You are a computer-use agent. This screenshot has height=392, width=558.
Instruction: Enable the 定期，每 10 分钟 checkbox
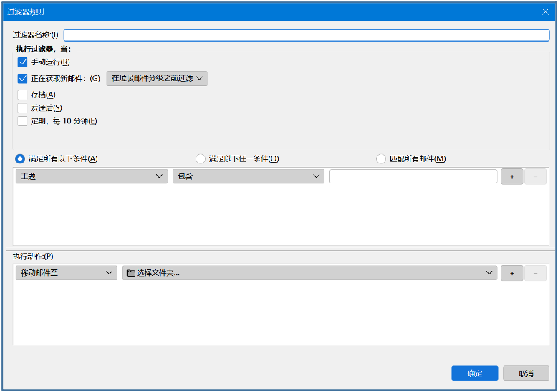(x=23, y=121)
